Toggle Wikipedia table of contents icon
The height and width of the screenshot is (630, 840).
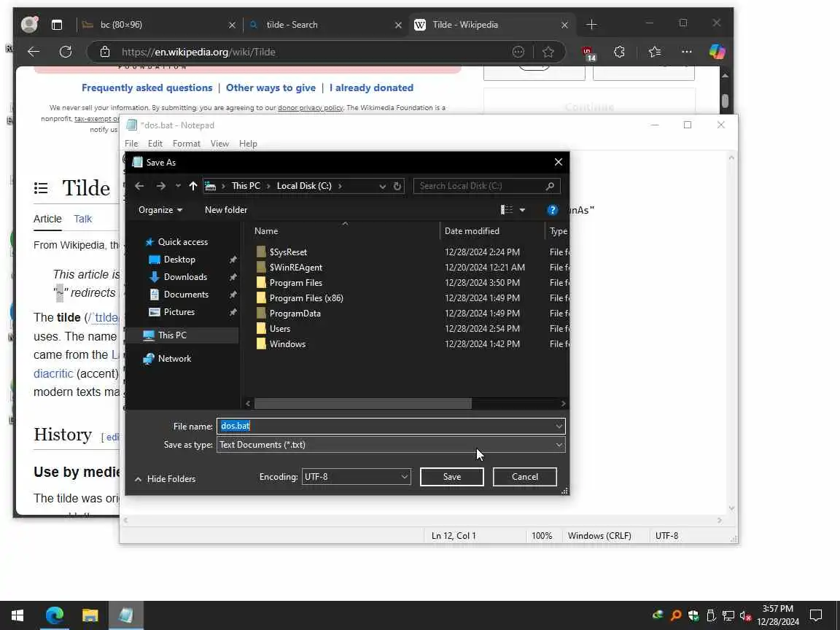(41, 188)
